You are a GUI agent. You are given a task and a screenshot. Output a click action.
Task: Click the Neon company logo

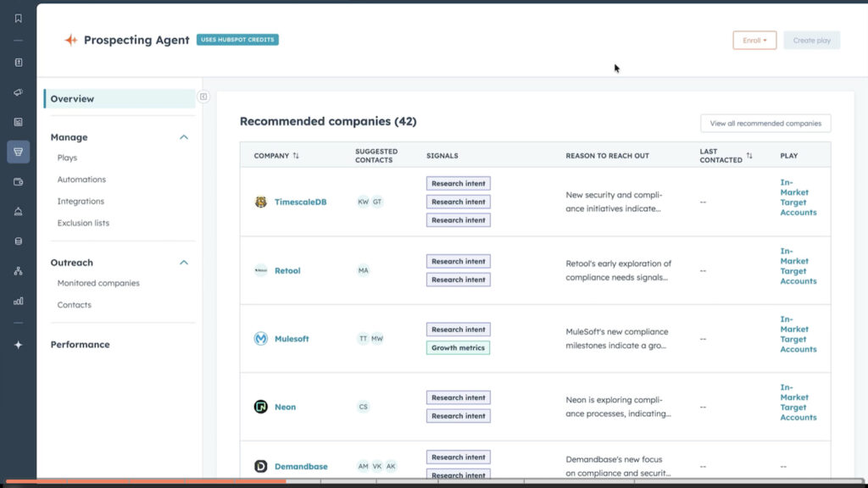click(261, 407)
